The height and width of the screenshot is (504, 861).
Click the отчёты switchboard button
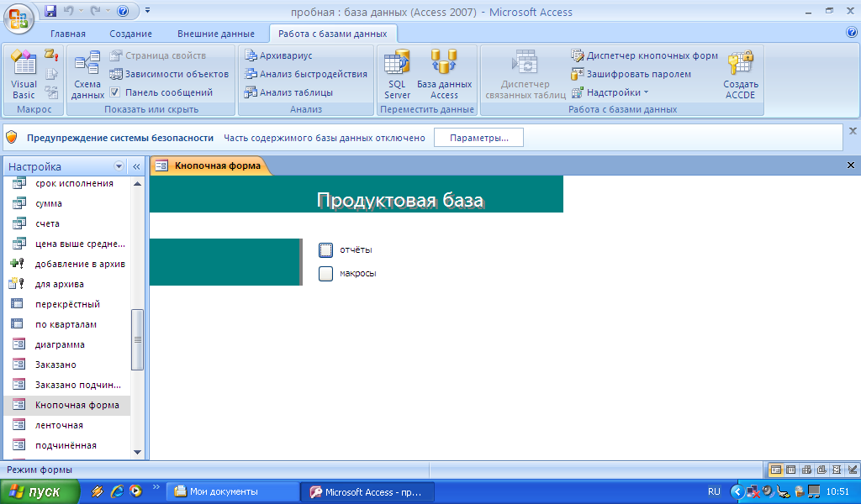(325, 250)
